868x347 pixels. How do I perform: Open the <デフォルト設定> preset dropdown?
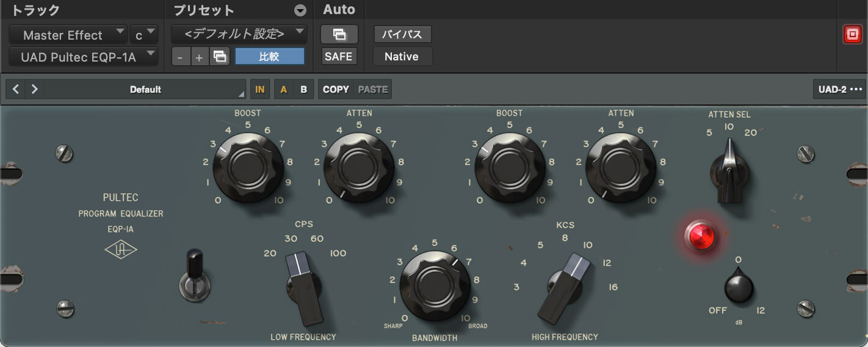[x=239, y=34]
